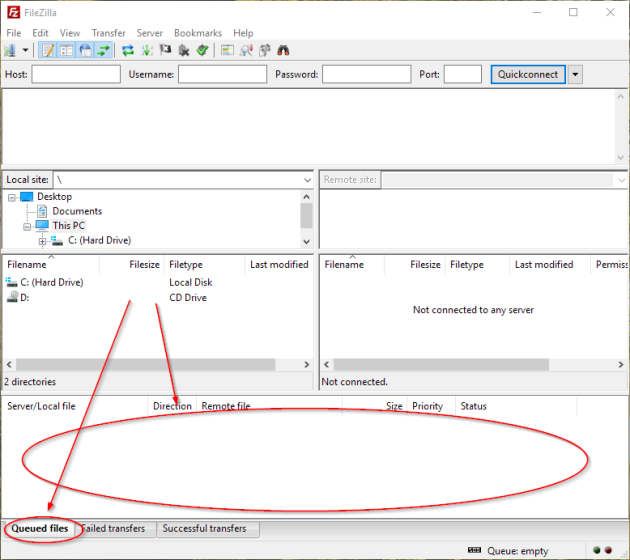Click the local file list horizontal scrollbar
Screen dimensions: 630x560
click(150, 365)
